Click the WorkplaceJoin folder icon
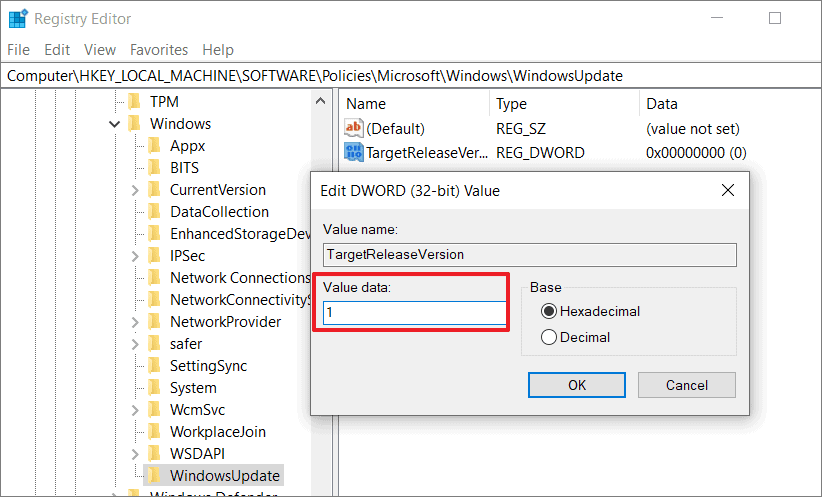 pyautogui.click(x=155, y=431)
